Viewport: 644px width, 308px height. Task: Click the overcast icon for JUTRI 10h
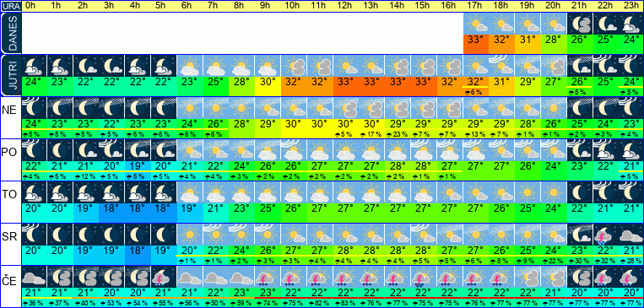[x=293, y=66]
